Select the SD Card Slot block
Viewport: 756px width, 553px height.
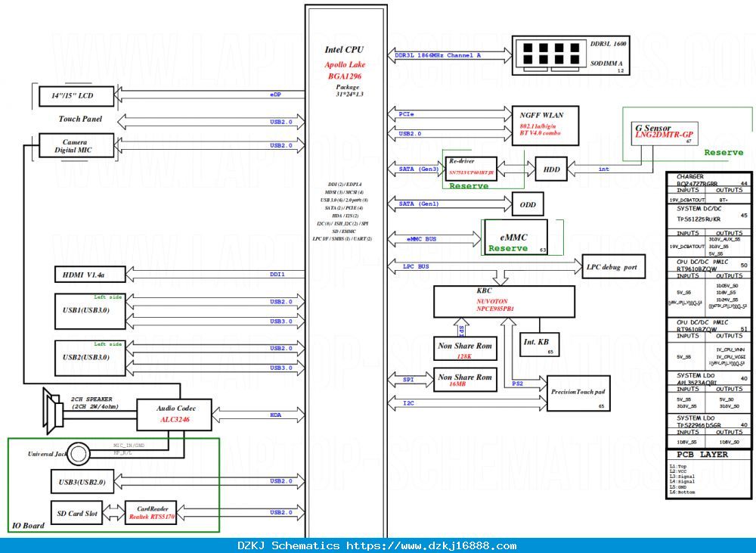coord(76,514)
